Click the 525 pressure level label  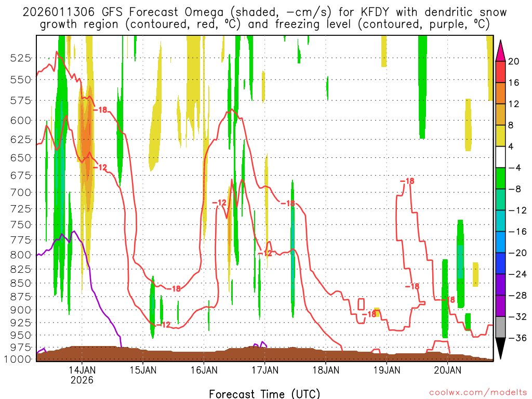click(x=21, y=58)
